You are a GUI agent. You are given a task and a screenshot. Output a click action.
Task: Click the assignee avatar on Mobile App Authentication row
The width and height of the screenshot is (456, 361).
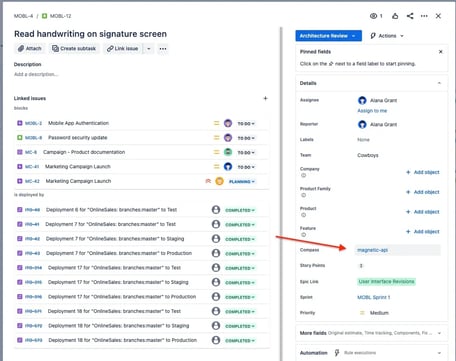[228, 123]
